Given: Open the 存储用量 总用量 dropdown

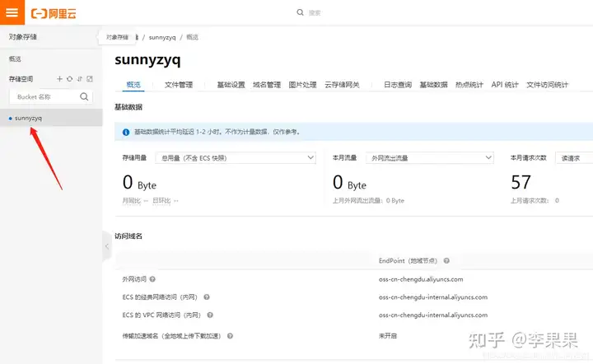Looking at the screenshot, I should coord(236,157).
